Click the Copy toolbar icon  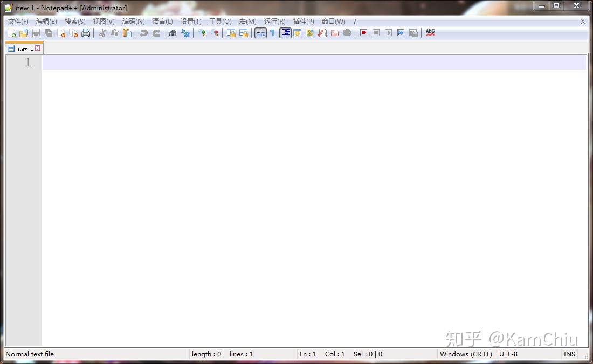click(115, 33)
